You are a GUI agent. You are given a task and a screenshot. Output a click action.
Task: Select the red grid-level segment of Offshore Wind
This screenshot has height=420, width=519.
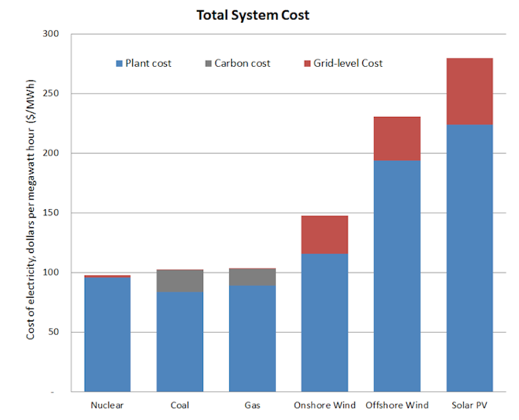click(397, 139)
